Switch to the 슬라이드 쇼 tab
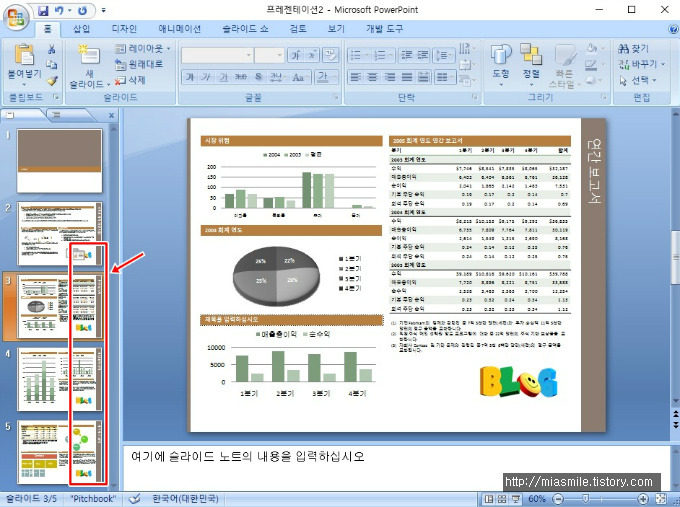The height and width of the screenshot is (507, 680). [245, 29]
